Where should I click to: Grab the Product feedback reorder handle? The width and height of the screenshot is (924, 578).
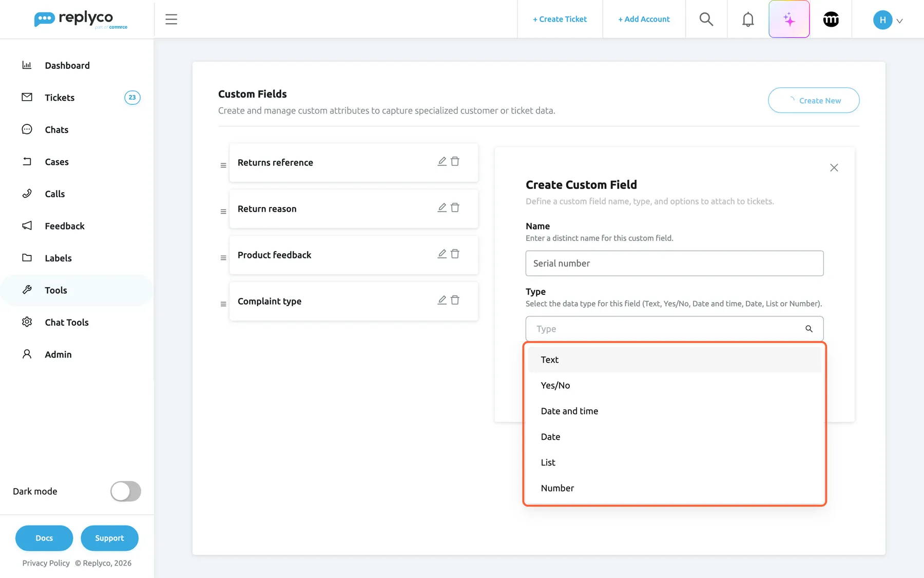[223, 258]
